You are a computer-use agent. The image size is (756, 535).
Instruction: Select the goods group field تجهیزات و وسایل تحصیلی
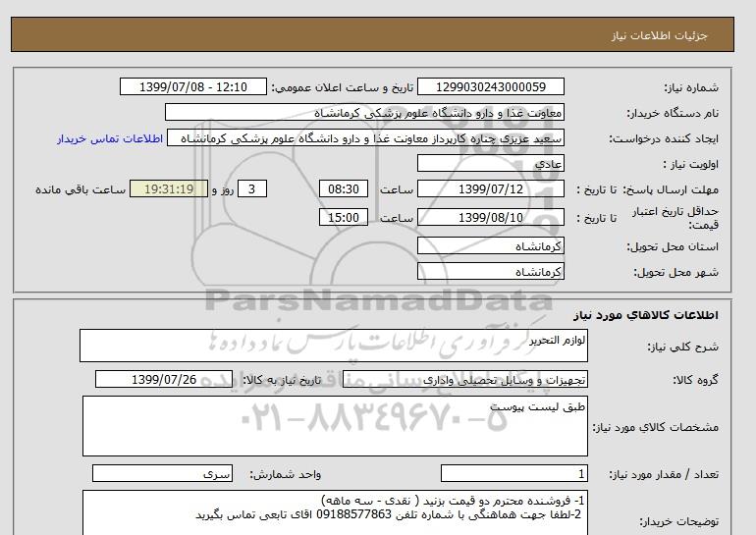click(x=464, y=379)
